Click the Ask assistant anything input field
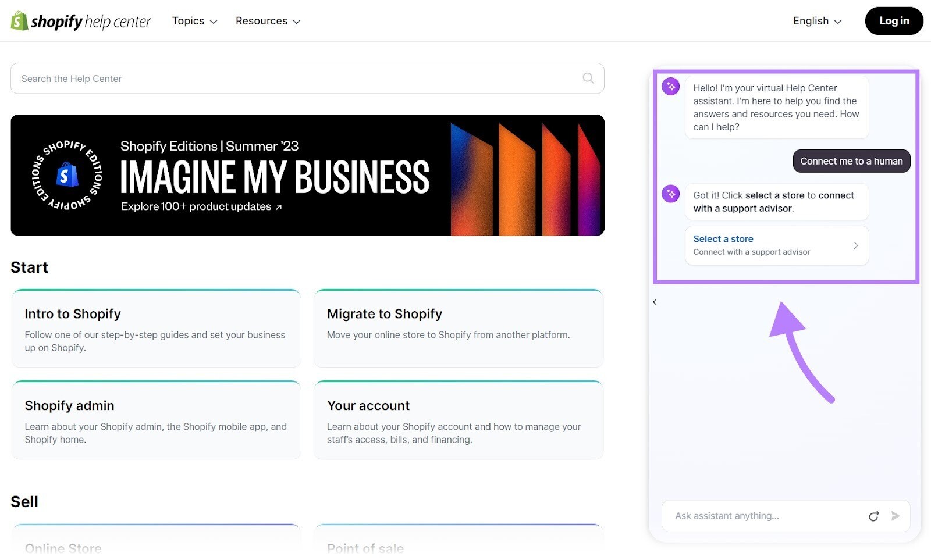This screenshot has width=931, height=560. click(x=756, y=516)
